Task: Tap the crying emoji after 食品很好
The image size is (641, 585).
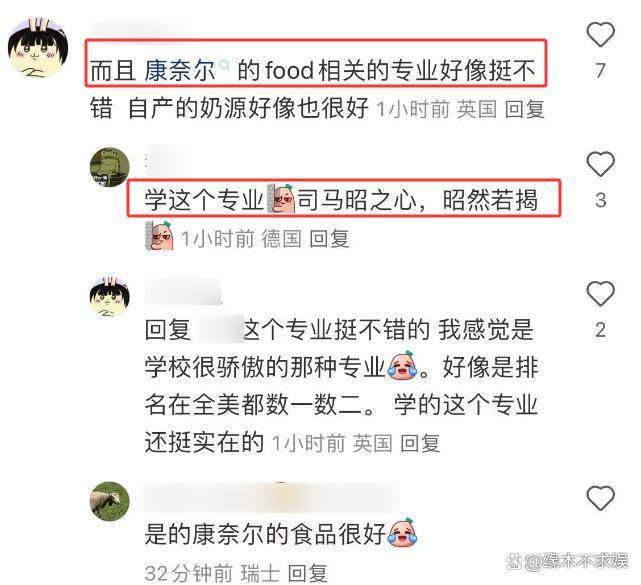Action: (x=403, y=532)
